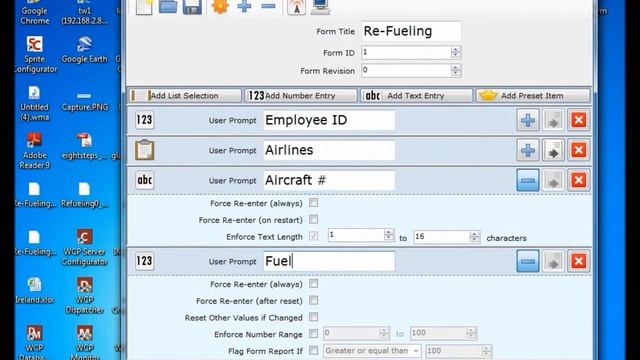
Task: Click minimum text length spinner arrows
Action: [x=389, y=235]
